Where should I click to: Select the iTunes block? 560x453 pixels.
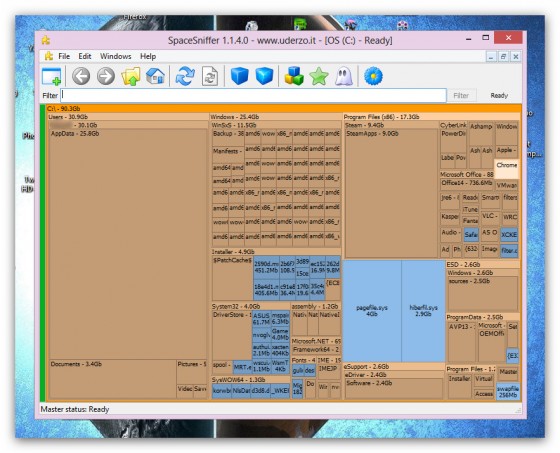(x=470, y=209)
